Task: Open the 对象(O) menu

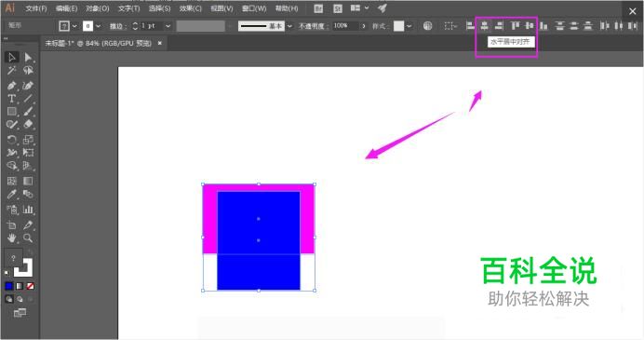Action: (98, 8)
